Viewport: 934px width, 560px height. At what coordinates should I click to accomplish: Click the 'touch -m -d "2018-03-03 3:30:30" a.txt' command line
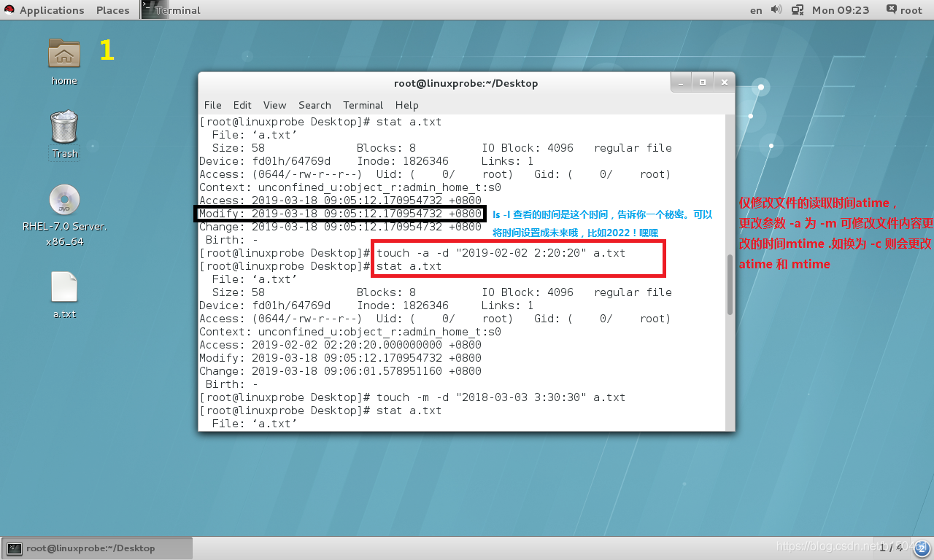pyautogui.click(x=501, y=397)
